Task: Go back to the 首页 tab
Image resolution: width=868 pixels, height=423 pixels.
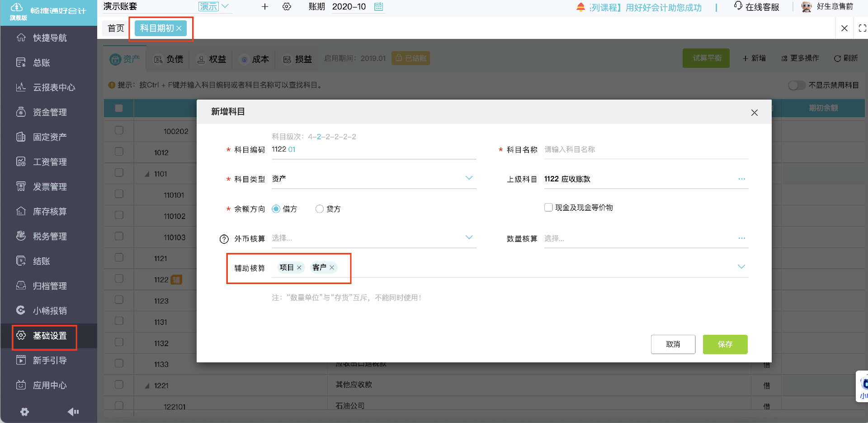Action: coord(116,28)
